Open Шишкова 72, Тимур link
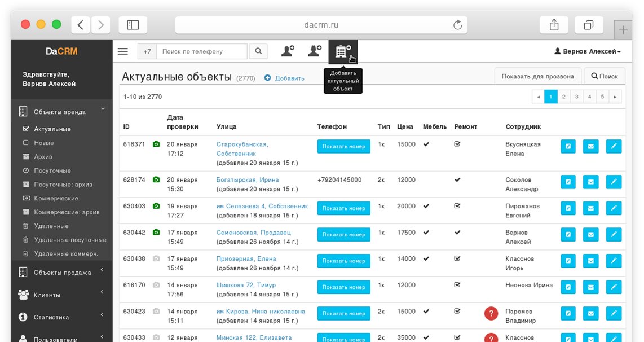The image size is (644, 342). (x=246, y=285)
